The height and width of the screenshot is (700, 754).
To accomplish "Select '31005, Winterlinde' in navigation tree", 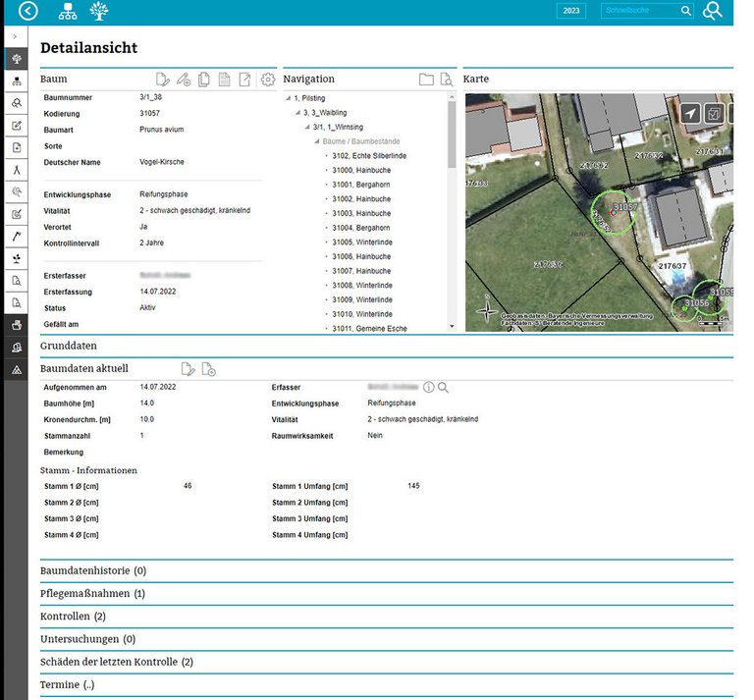I will tap(362, 242).
